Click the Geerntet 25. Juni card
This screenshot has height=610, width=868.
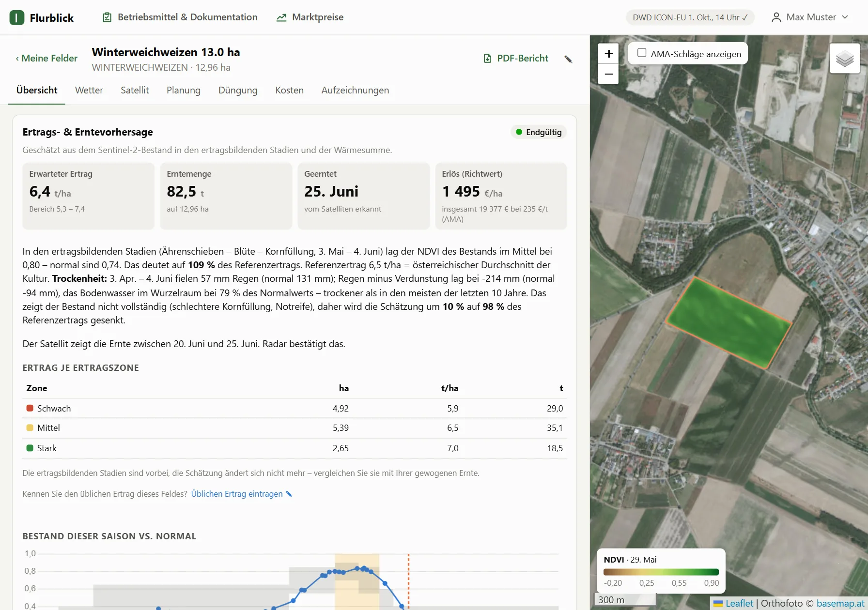pyautogui.click(x=364, y=196)
